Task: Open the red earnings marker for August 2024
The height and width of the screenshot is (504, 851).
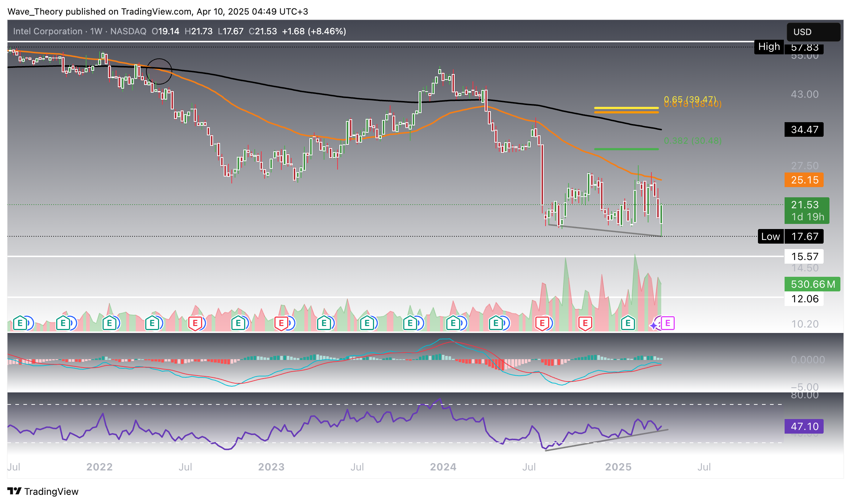Action: click(542, 323)
